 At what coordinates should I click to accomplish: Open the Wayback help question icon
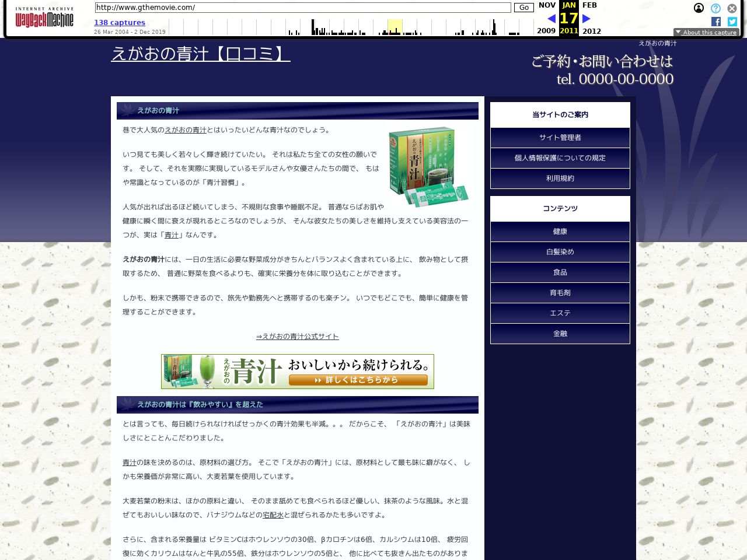click(715, 8)
